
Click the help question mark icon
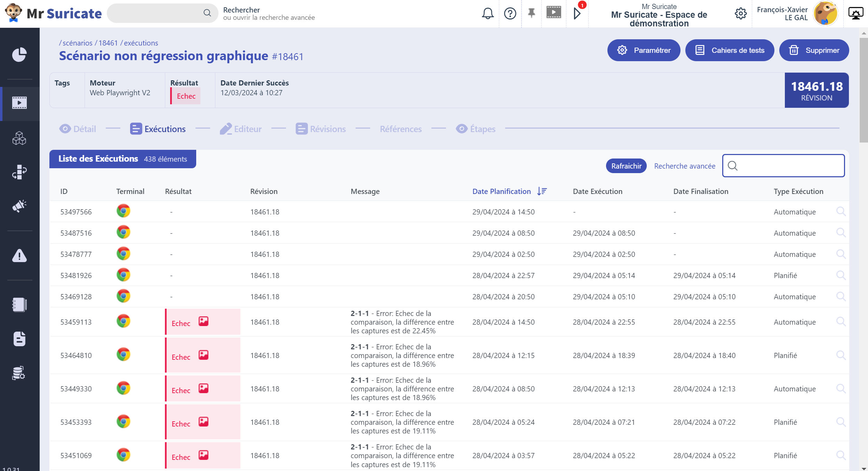pyautogui.click(x=510, y=14)
